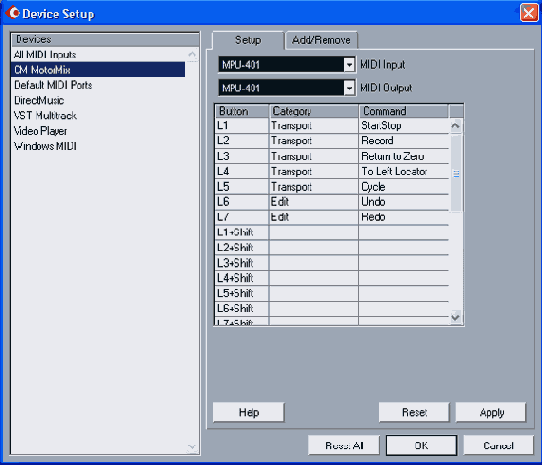Click the command table scroll up arrow
Viewport: 542px width, 465px height.
pos(456,126)
